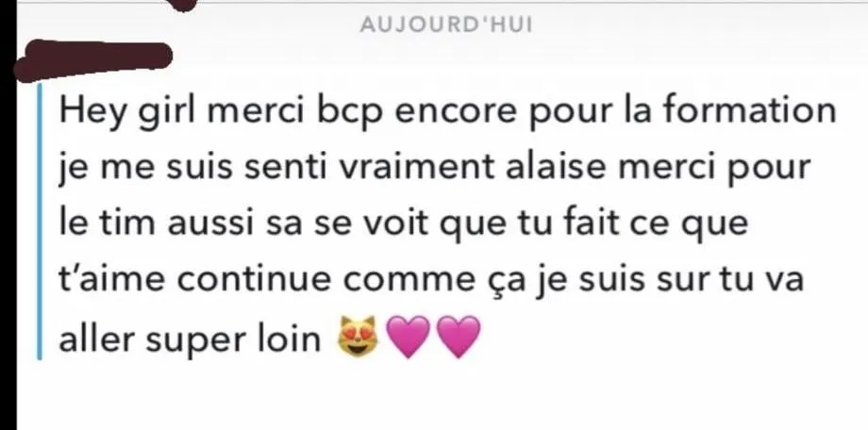
Task: Click the blue vertical message bar
Action: click(40, 222)
